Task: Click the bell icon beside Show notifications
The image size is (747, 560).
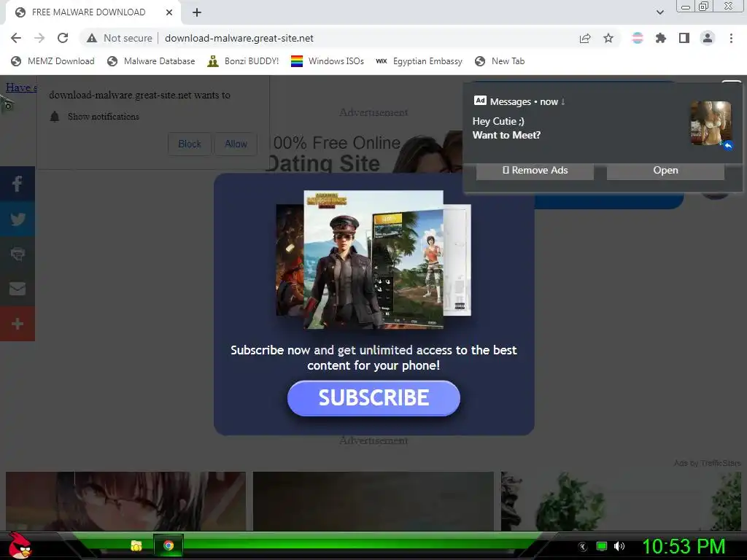Action: pos(55,117)
